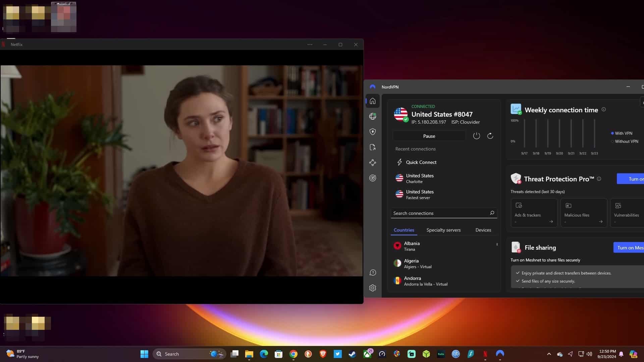Click the Search connections field
The height and width of the screenshot is (362, 644).
[x=443, y=213]
